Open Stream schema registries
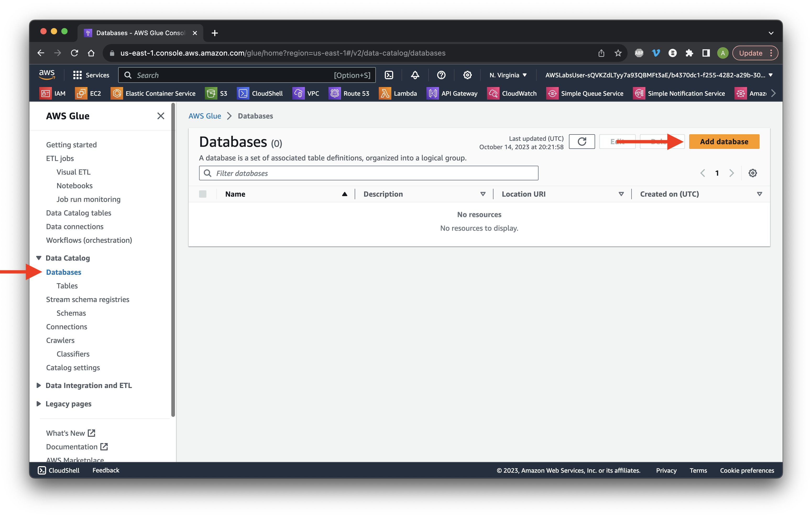Viewport: 812px width, 517px height. point(87,299)
